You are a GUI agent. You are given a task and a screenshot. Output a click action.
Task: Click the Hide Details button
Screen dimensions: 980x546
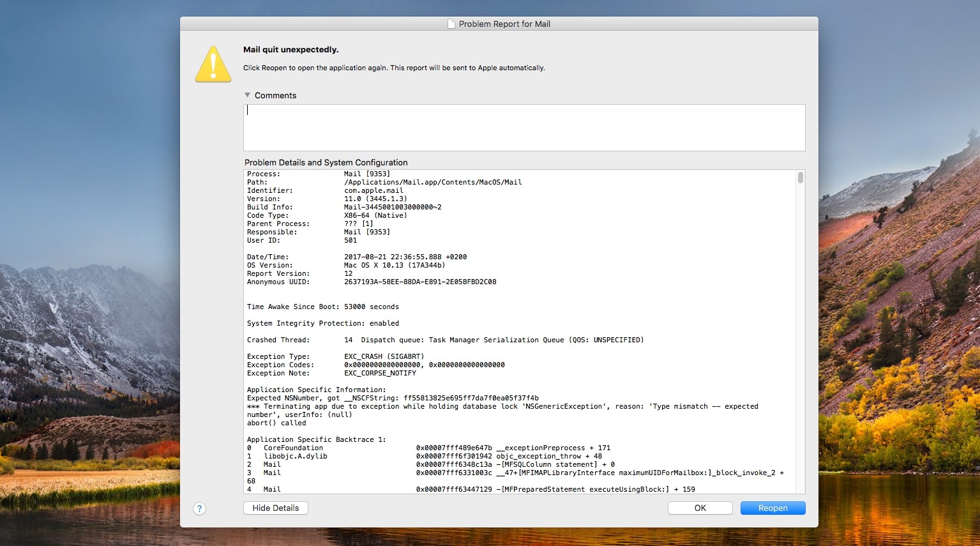pos(276,508)
